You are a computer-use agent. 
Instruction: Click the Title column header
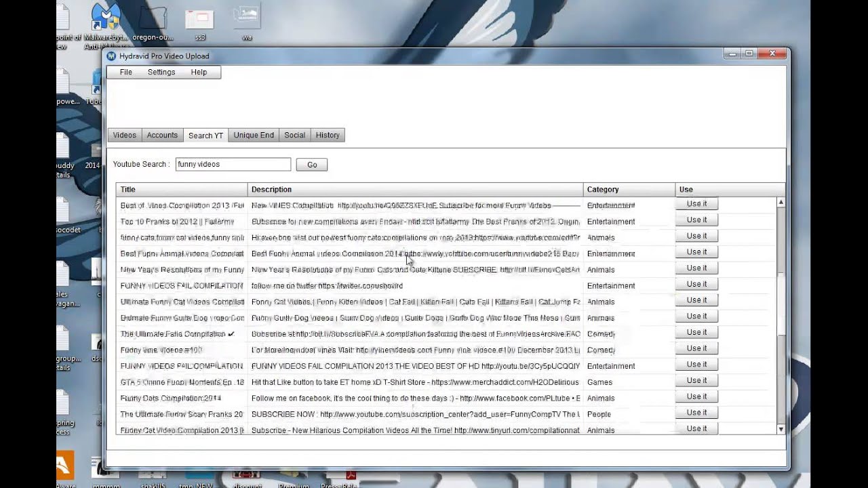(x=182, y=190)
